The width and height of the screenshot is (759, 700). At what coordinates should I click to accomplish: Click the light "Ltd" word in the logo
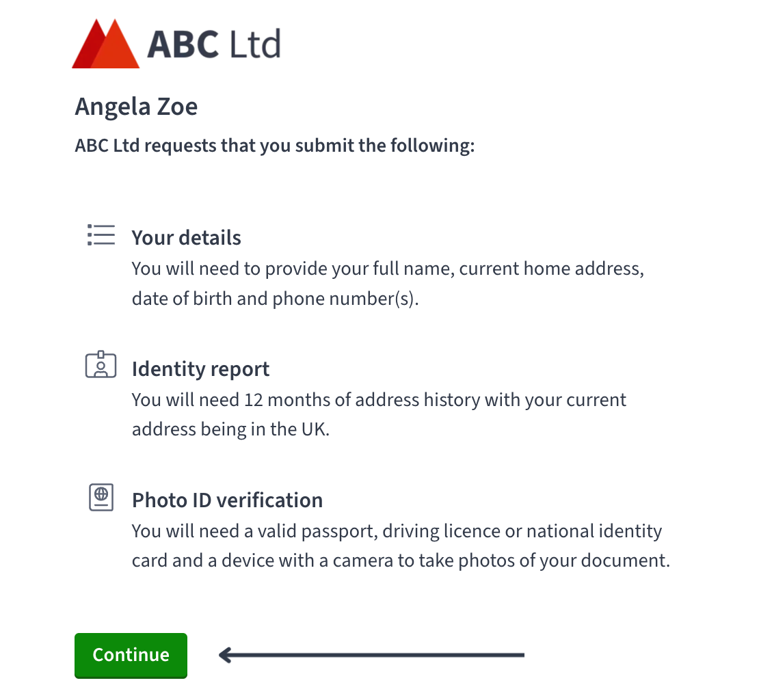(254, 44)
